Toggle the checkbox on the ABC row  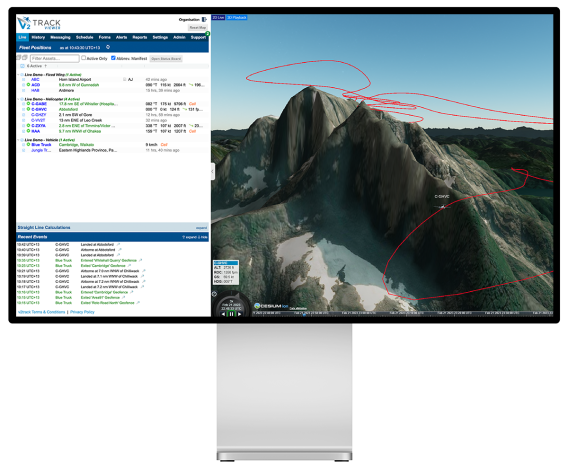pyautogui.click(x=24, y=79)
